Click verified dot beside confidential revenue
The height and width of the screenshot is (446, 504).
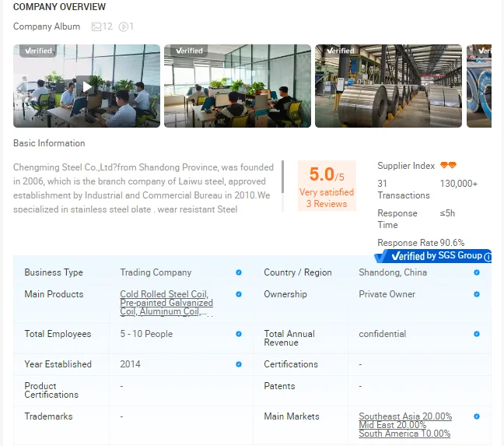(x=477, y=334)
